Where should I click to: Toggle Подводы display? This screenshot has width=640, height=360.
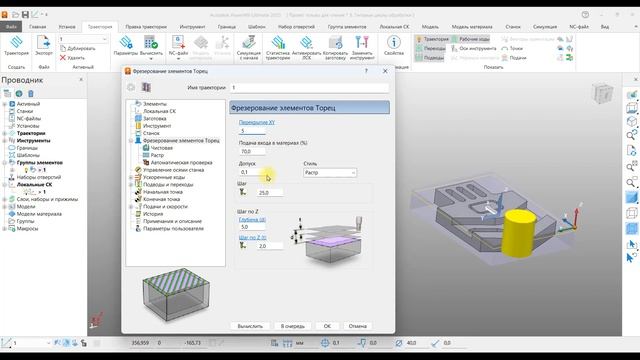click(x=430, y=58)
